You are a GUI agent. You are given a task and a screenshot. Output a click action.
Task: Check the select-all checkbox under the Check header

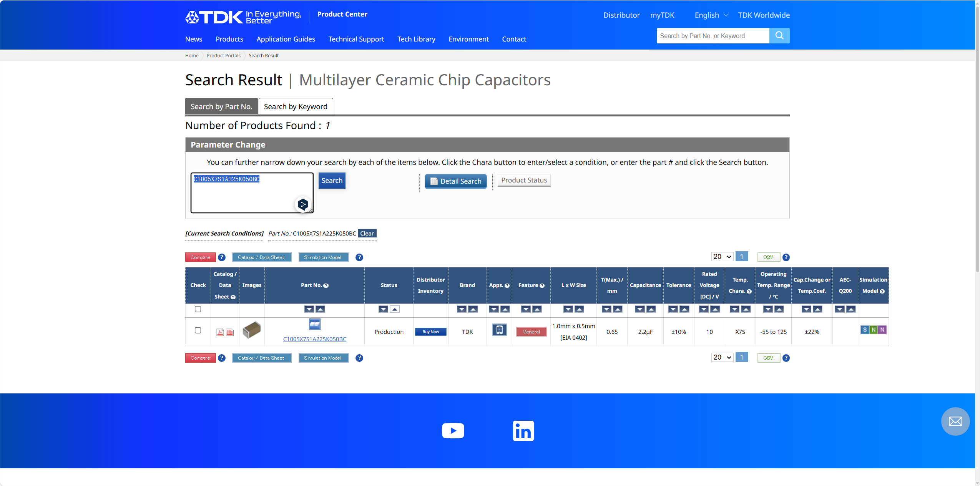pyautogui.click(x=198, y=309)
